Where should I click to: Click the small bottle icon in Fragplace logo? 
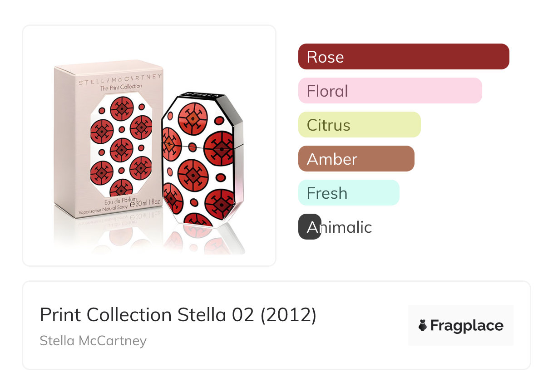point(423,325)
